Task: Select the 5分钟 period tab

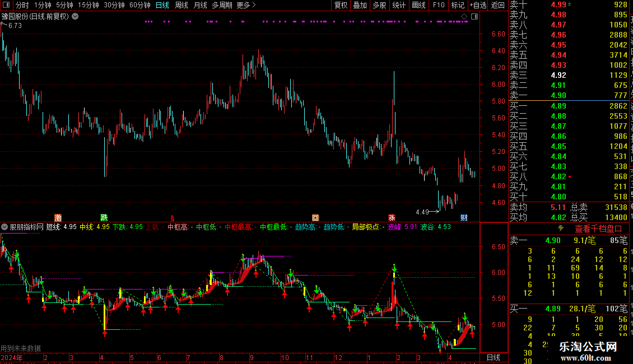Action: pos(64,5)
